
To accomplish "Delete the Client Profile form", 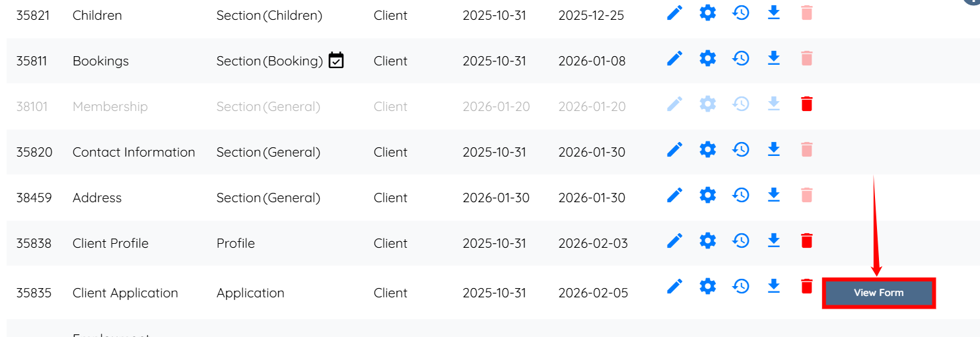I will (806, 241).
